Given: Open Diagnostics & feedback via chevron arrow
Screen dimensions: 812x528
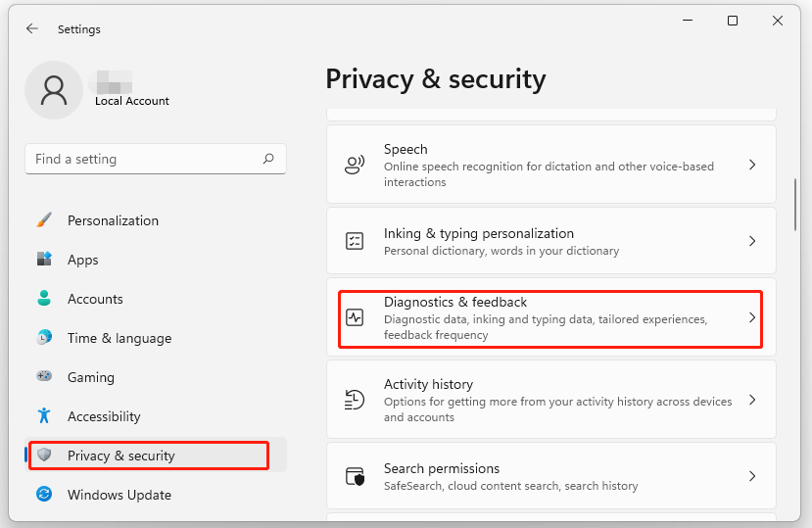Looking at the screenshot, I should (x=752, y=318).
